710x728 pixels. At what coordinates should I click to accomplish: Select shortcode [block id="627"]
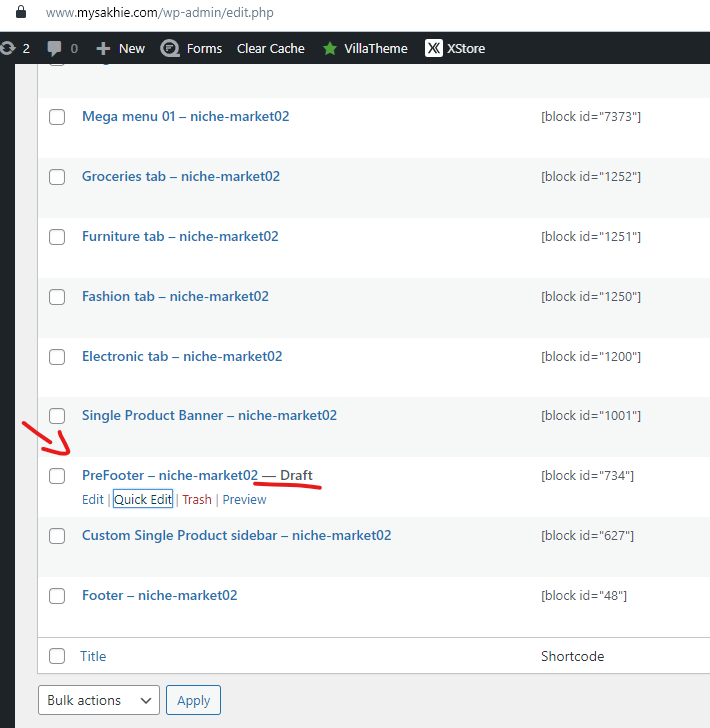pos(587,535)
